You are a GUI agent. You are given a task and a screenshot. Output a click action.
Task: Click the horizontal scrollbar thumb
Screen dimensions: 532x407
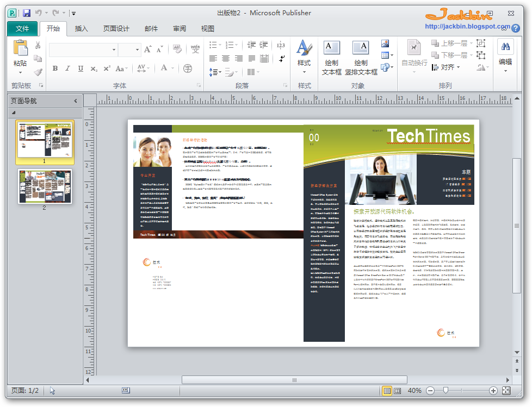294,380
